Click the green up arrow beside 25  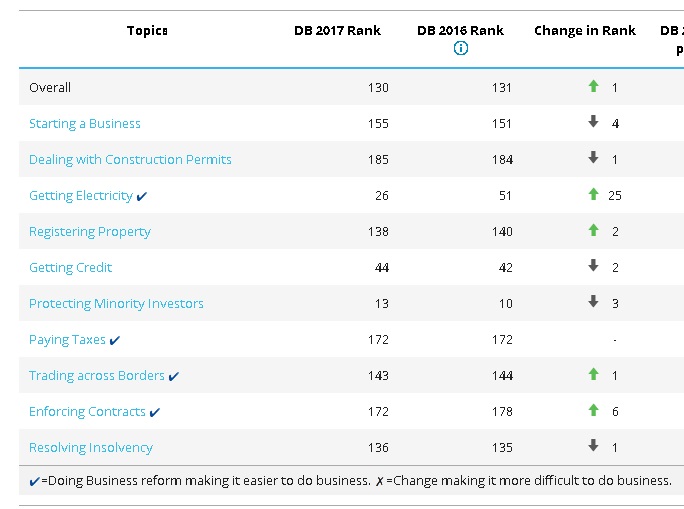[593, 194]
